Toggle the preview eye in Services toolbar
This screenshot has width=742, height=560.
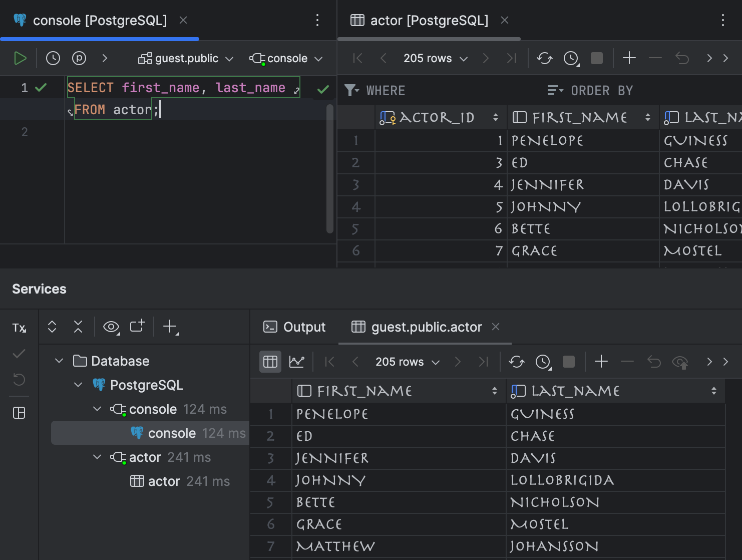pos(110,327)
